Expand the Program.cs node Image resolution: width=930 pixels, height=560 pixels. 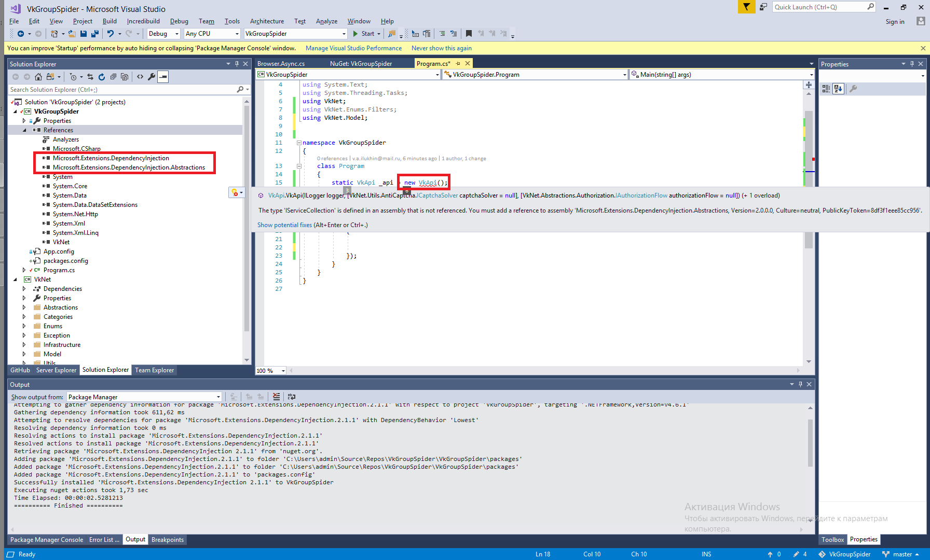pos(24,270)
